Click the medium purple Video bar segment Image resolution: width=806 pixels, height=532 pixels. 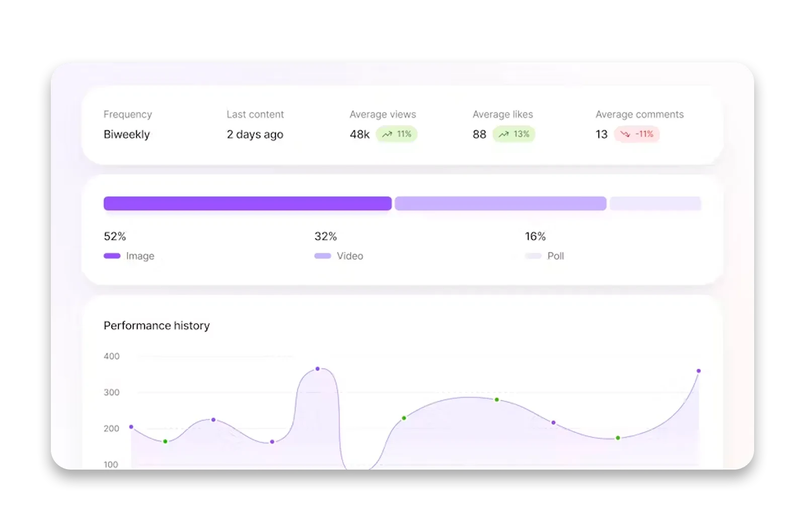click(500, 203)
